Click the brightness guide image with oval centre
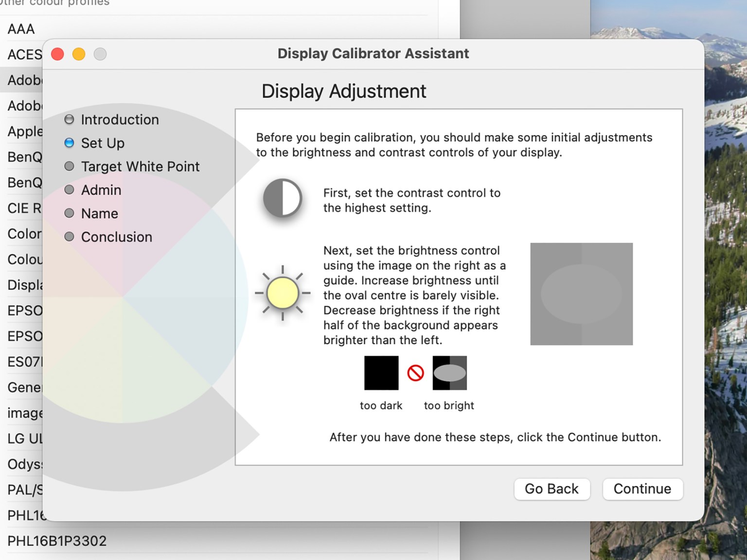Screen dimensions: 747x560 [x=582, y=294]
